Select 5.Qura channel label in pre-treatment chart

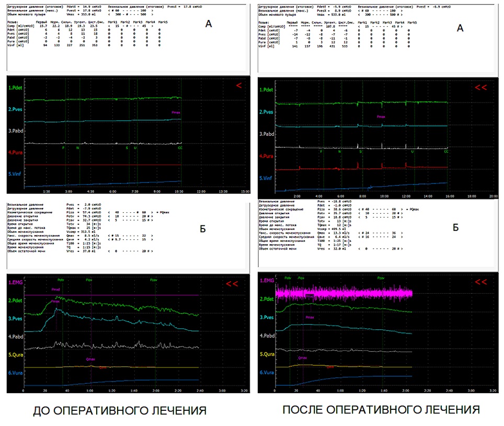tap(18, 353)
